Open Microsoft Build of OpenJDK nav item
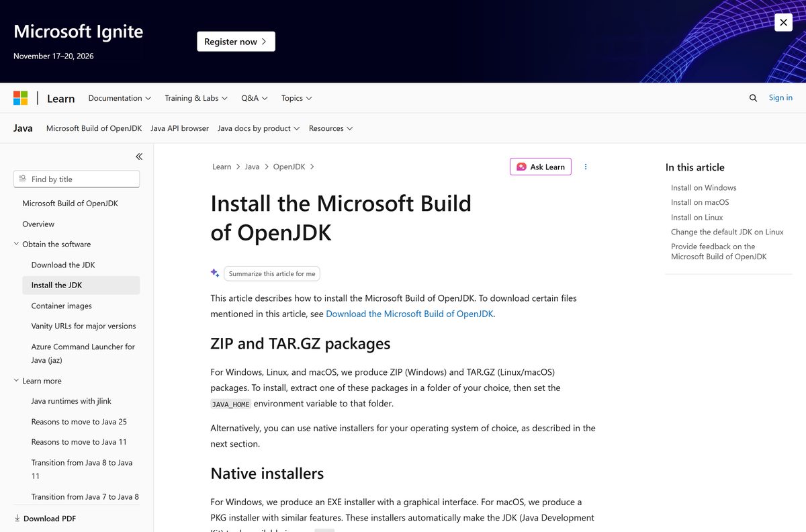 (x=94, y=128)
